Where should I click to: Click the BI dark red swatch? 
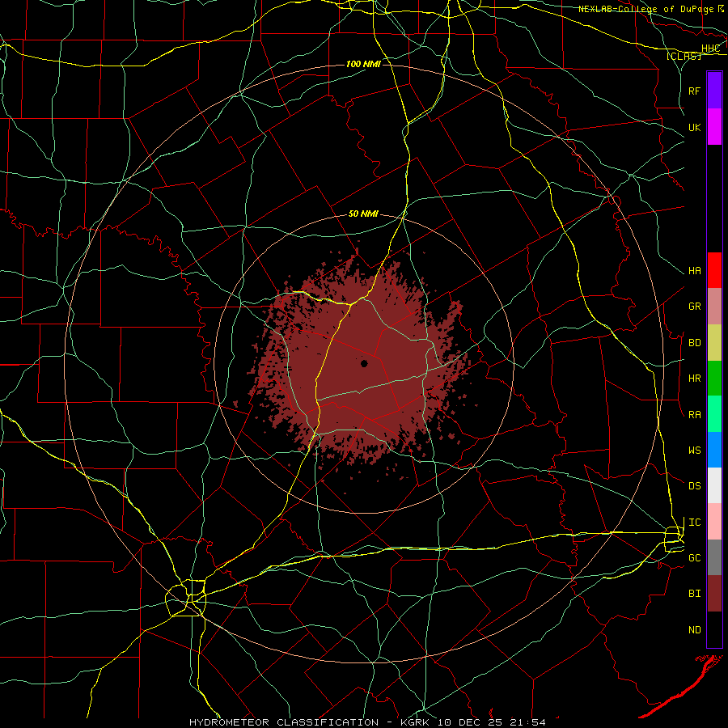coord(714,594)
